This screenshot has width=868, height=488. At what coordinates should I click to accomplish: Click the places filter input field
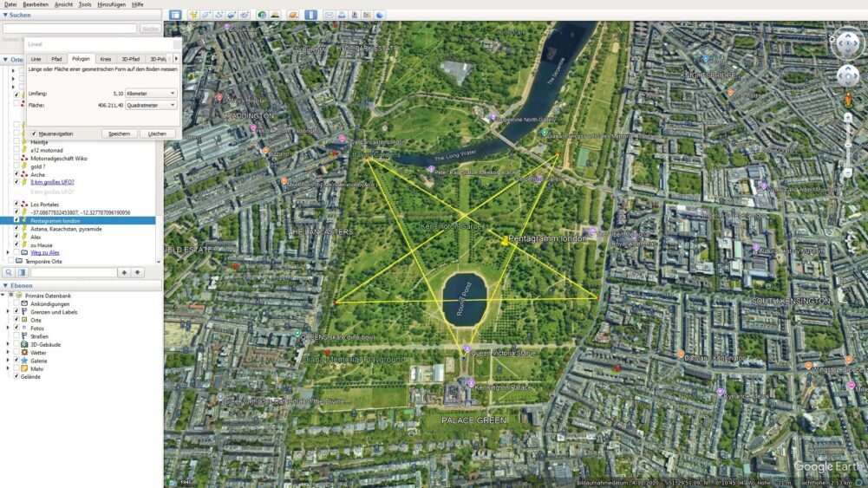[74, 272]
